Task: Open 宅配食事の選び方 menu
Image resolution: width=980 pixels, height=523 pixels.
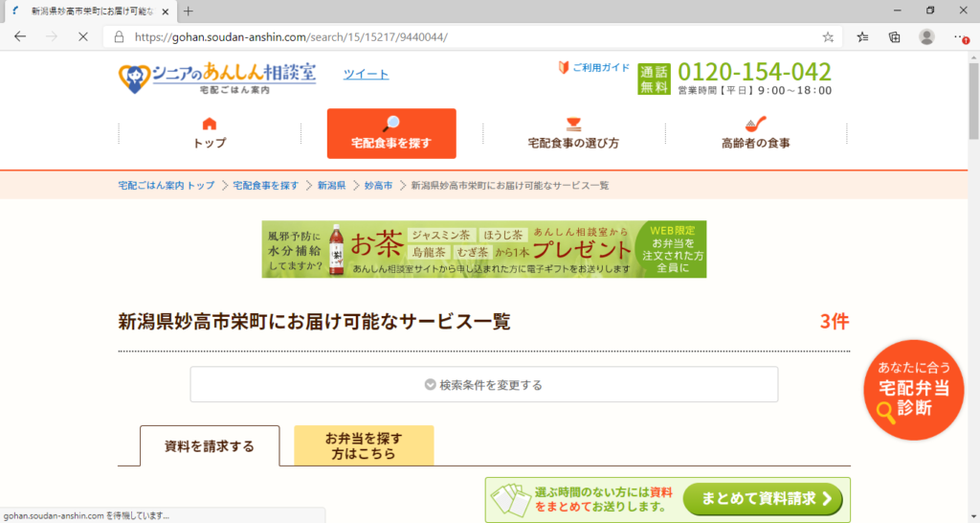Action: (x=573, y=133)
